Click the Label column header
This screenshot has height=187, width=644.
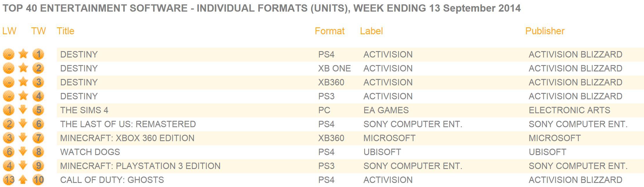click(371, 31)
